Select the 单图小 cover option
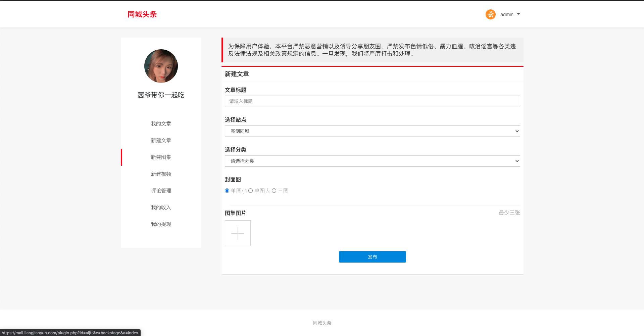644x336 pixels. point(227,191)
